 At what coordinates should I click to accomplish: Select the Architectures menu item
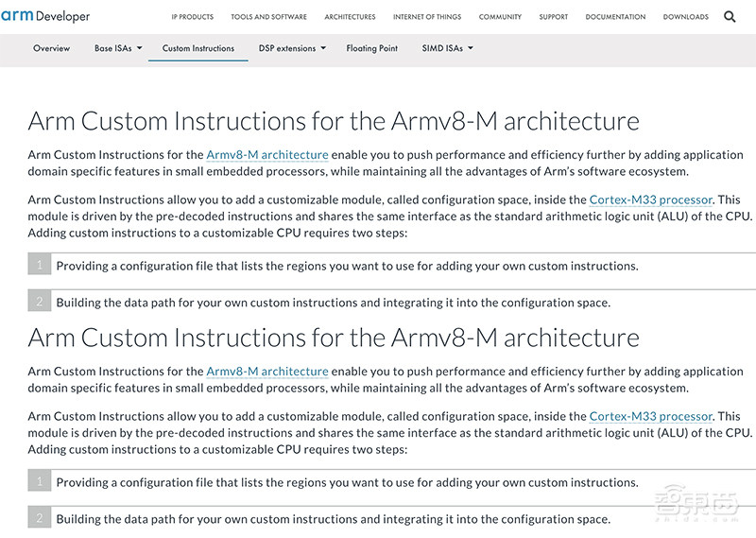tap(350, 17)
